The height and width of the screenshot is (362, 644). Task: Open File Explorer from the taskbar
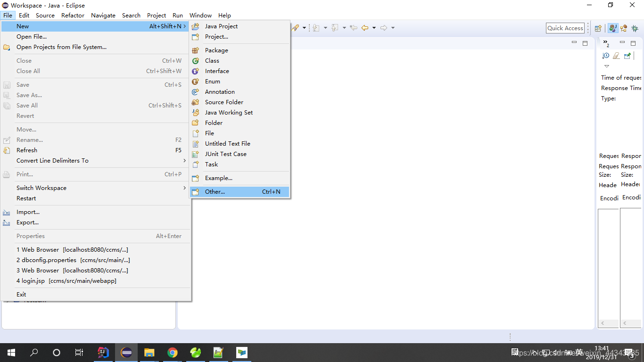tap(149, 352)
